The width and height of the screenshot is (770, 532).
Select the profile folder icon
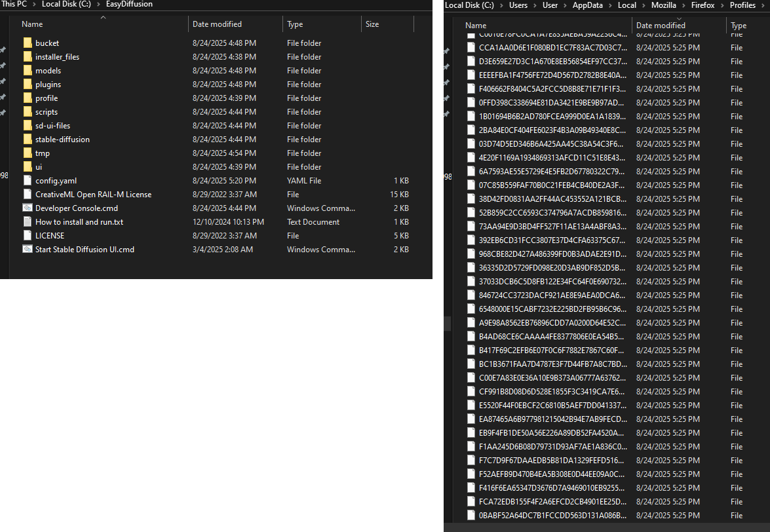click(x=28, y=98)
